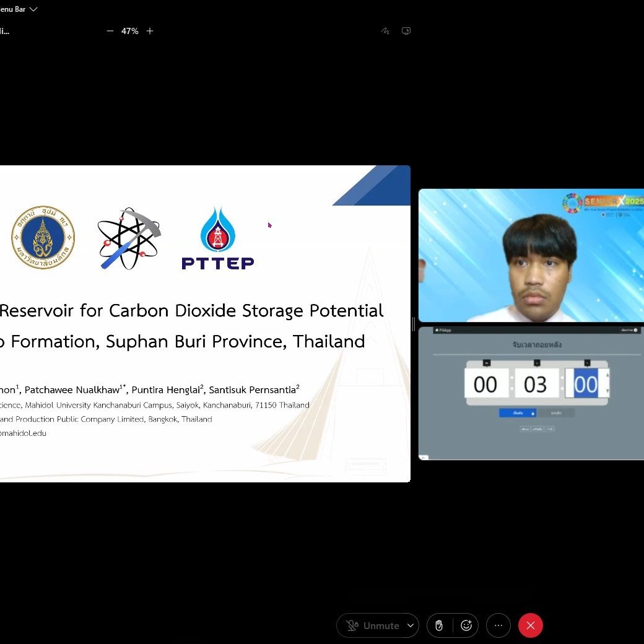Select the hours field showing 00
Image resolution: width=644 pixels, height=644 pixels.
(x=486, y=384)
